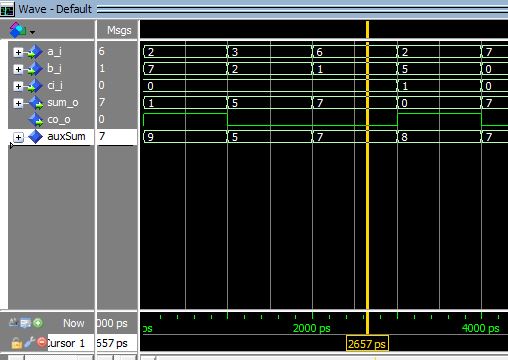508x360 pixels.
Task: Open Cursor 1 properties with the wrench icon
Action: click(x=29, y=342)
